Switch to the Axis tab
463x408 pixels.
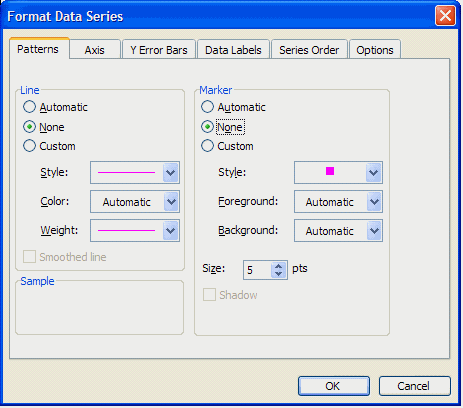[95, 50]
